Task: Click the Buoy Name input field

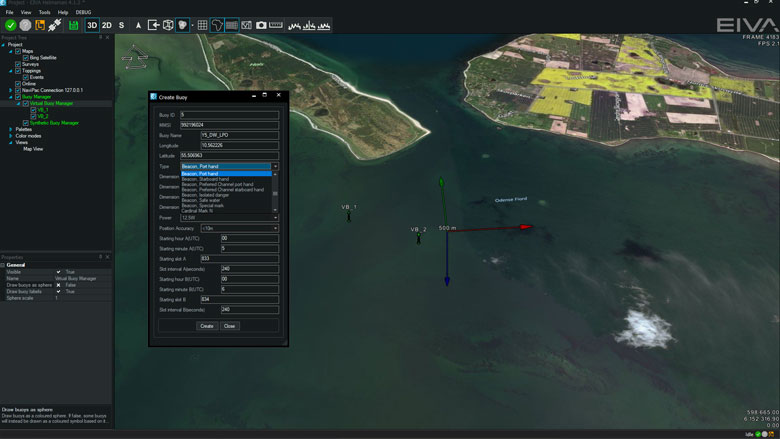Action: (239, 134)
